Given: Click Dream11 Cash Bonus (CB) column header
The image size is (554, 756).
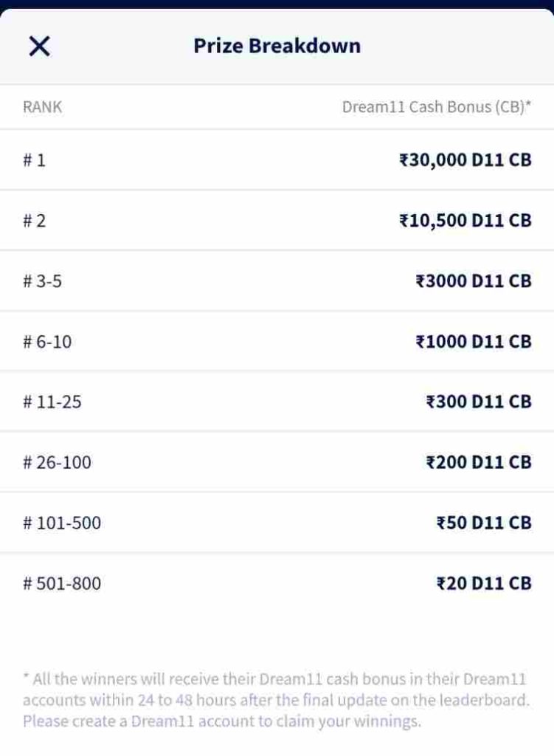Looking at the screenshot, I should pos(436,107).
